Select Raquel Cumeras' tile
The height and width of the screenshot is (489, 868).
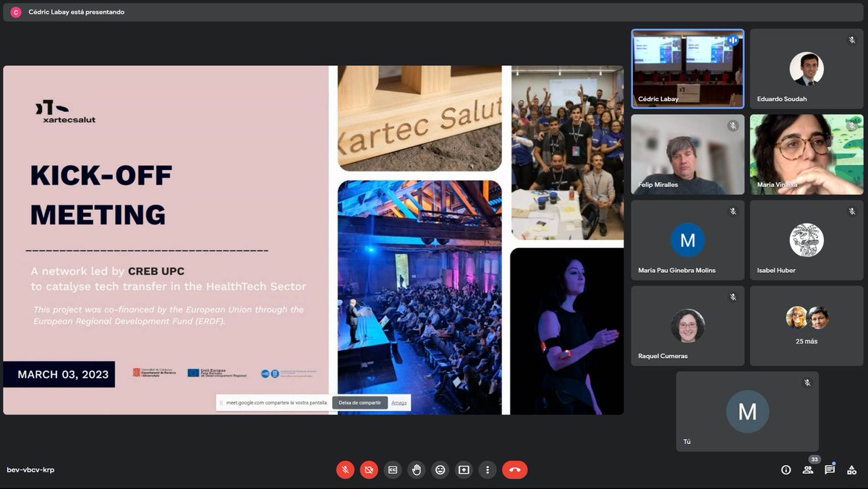687,326
